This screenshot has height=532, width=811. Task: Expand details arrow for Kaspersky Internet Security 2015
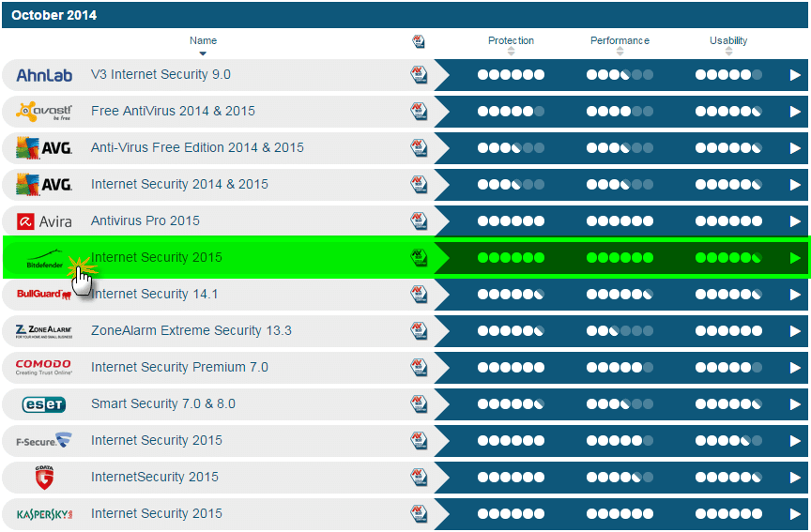pos(795,514)
